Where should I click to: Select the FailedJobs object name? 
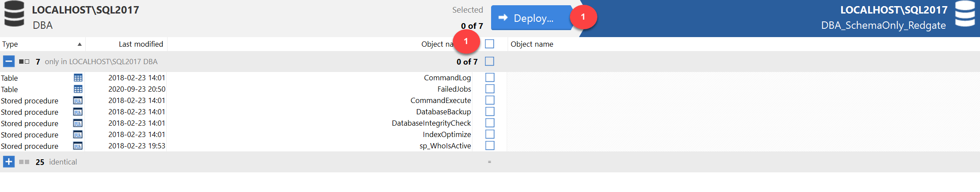click(x=454, y=89)
